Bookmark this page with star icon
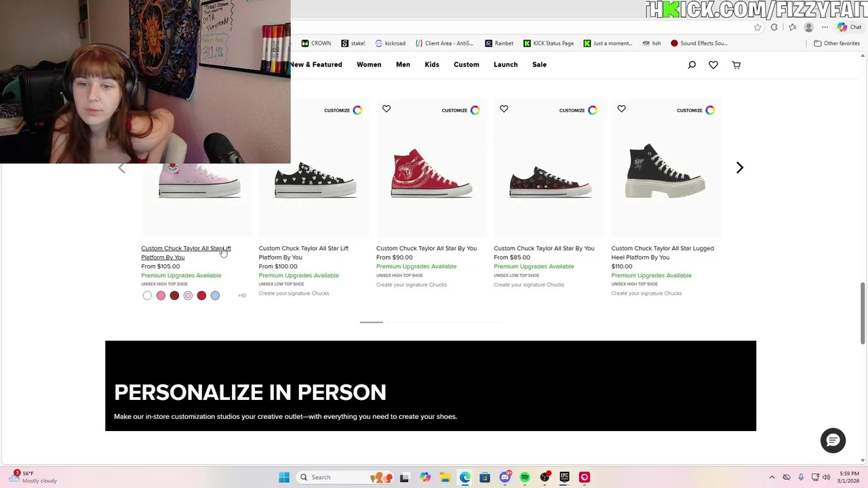This screenshot has height=488, width=868. [x=757, y=27]
